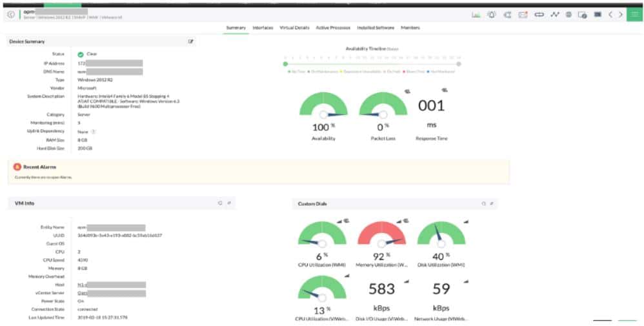644x326 pixels.
Task: Click the Availability Timeline green start marker
Action: coord(285,64)
